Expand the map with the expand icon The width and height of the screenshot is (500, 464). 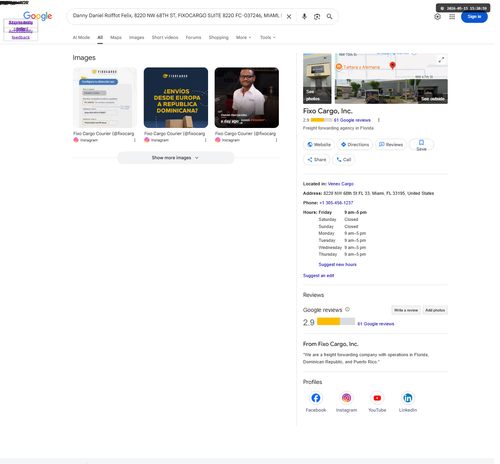pos(441,60)
